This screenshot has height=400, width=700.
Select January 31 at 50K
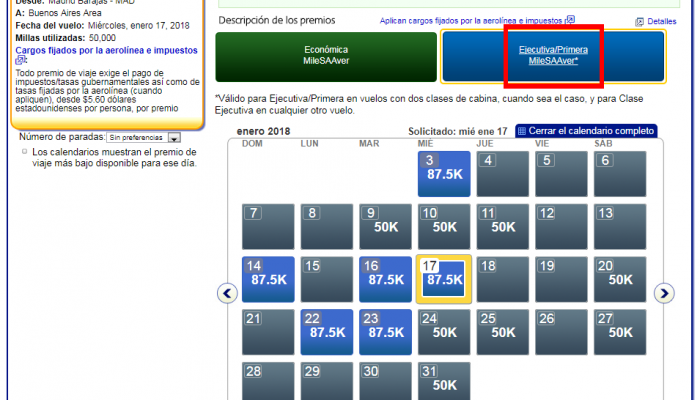pos(444,381)
